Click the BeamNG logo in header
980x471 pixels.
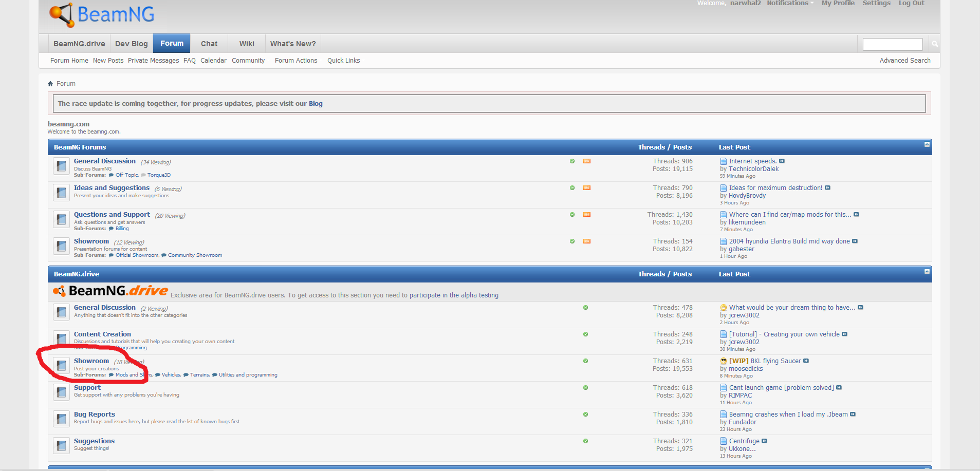pos(102,14)
